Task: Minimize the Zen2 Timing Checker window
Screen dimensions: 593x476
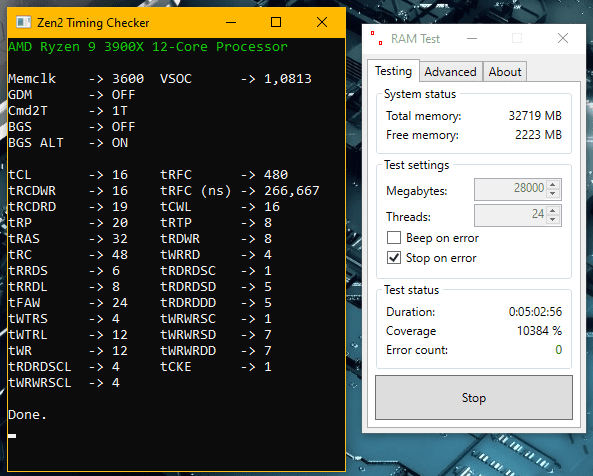Action: [x=231, y=22]
